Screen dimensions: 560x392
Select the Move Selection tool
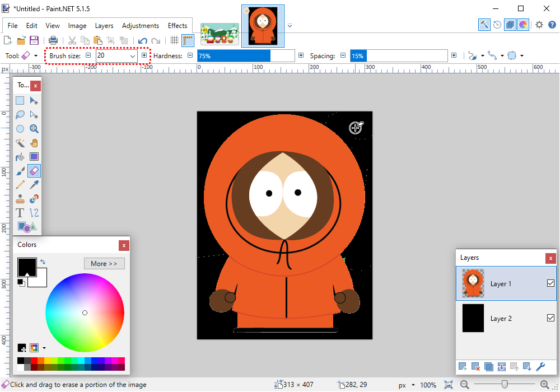click(x=34, y=115)
